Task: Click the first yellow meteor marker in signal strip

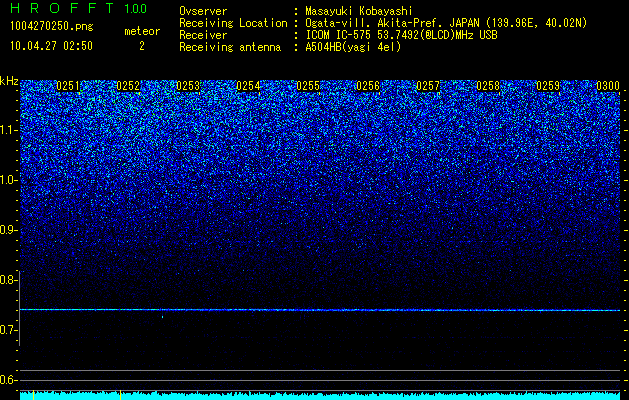Action: pos(33,395)
